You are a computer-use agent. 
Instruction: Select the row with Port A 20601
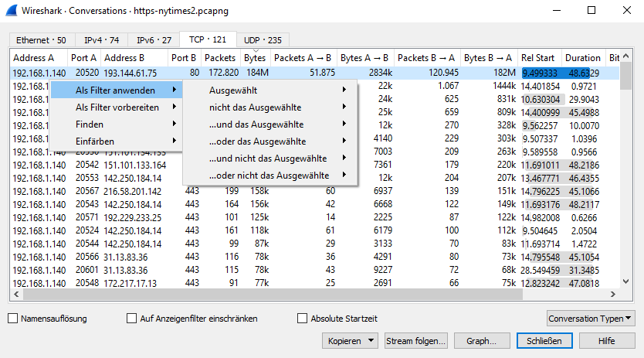coord(314,270)
